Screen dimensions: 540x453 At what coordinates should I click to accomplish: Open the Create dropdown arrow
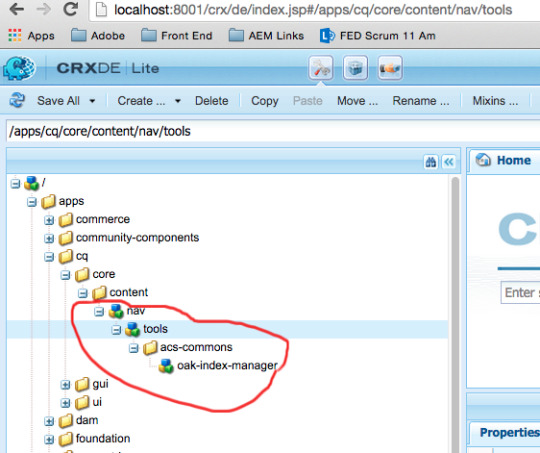pyautogui.click(x=178, y=101)
